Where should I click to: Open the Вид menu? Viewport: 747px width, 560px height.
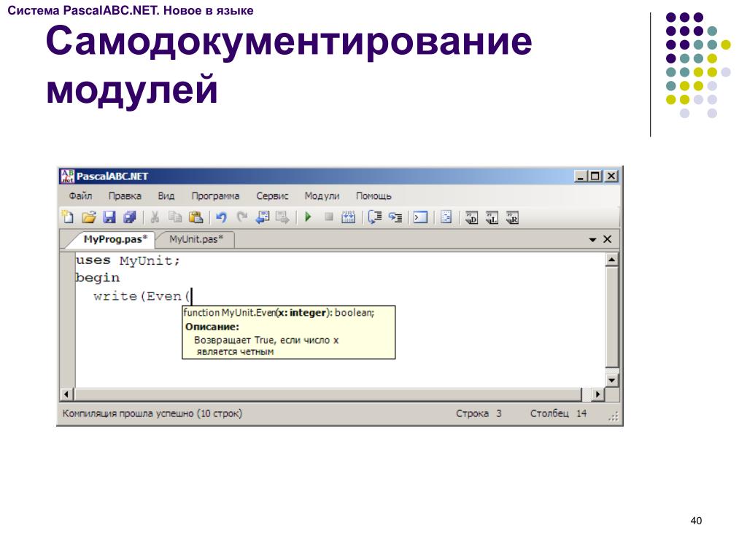pyautogui.click(x=166, y=195)
